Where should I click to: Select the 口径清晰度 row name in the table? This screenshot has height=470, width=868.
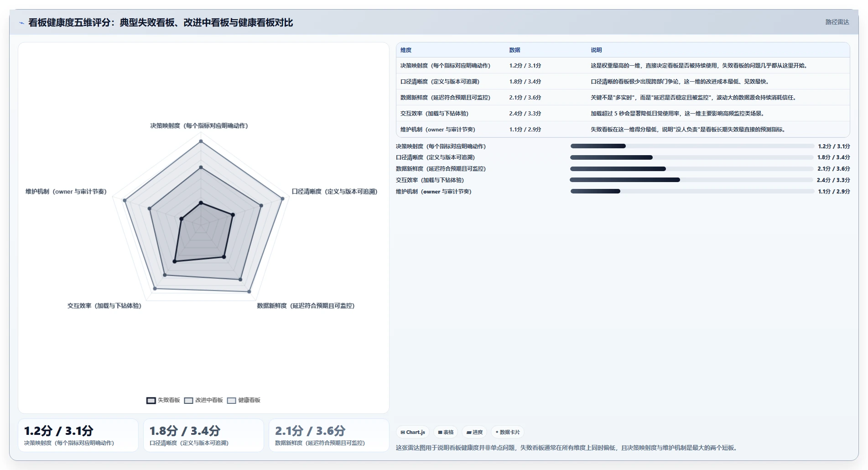click(440, 82)
